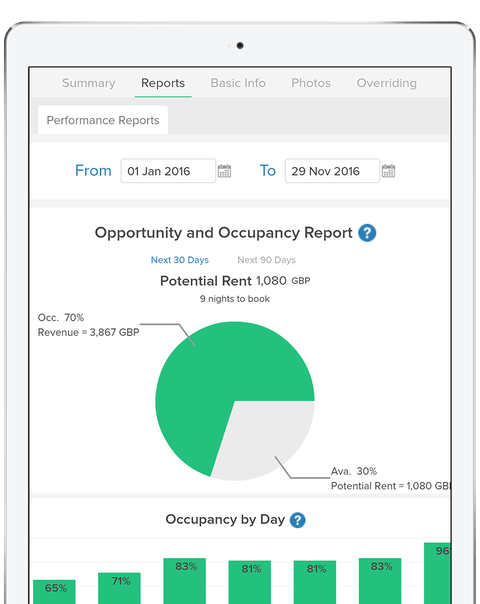The width and height of the screenshot is (480, 604).
Task: Edit the To date field 29 Nov 2016
Action: tap(332, 171)
